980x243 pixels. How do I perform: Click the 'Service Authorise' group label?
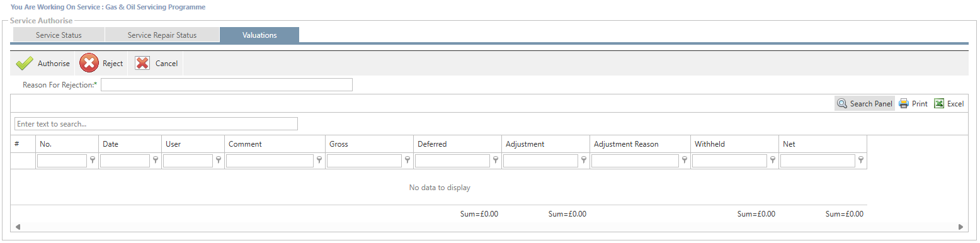pos(42,21)
